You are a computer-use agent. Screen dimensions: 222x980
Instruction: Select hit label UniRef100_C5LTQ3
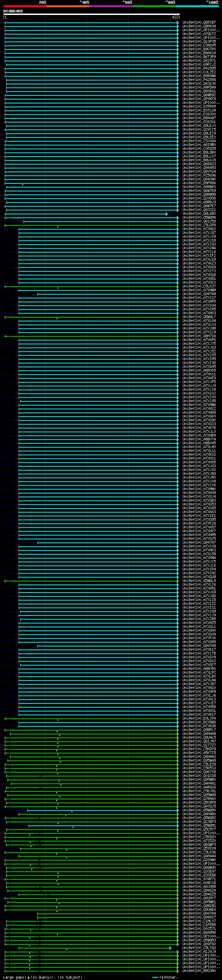[x=199, y=948]
